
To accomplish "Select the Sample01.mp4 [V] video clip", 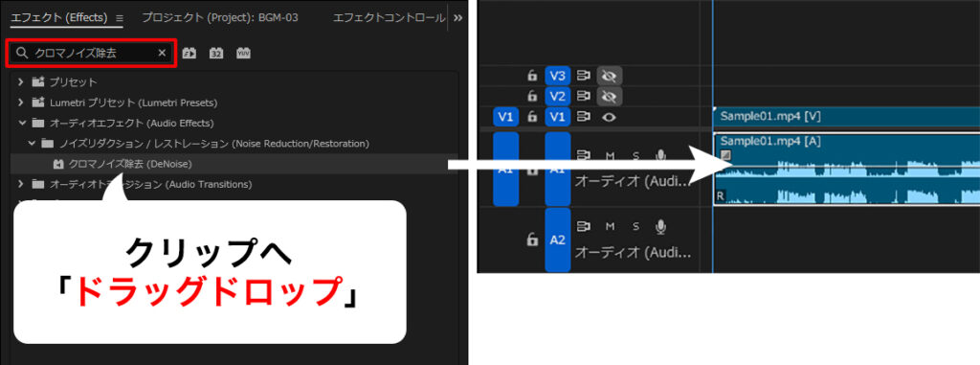I will point(846,116).
